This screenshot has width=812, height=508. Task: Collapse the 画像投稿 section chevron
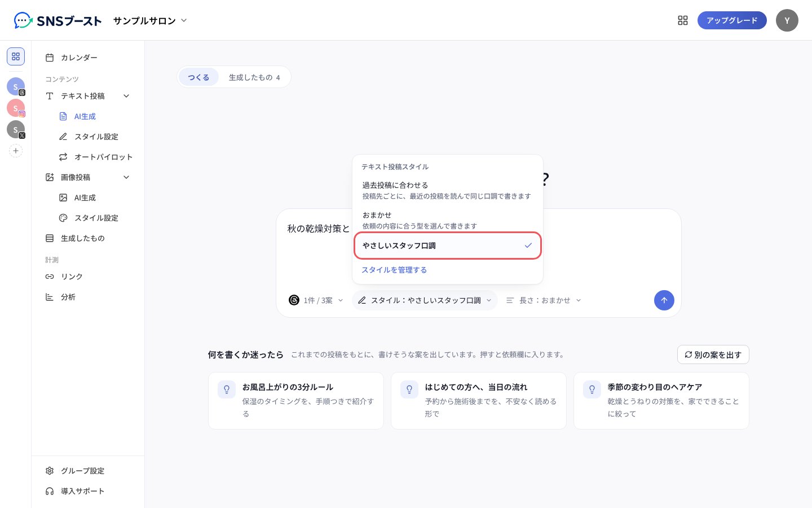coord(126,177)
